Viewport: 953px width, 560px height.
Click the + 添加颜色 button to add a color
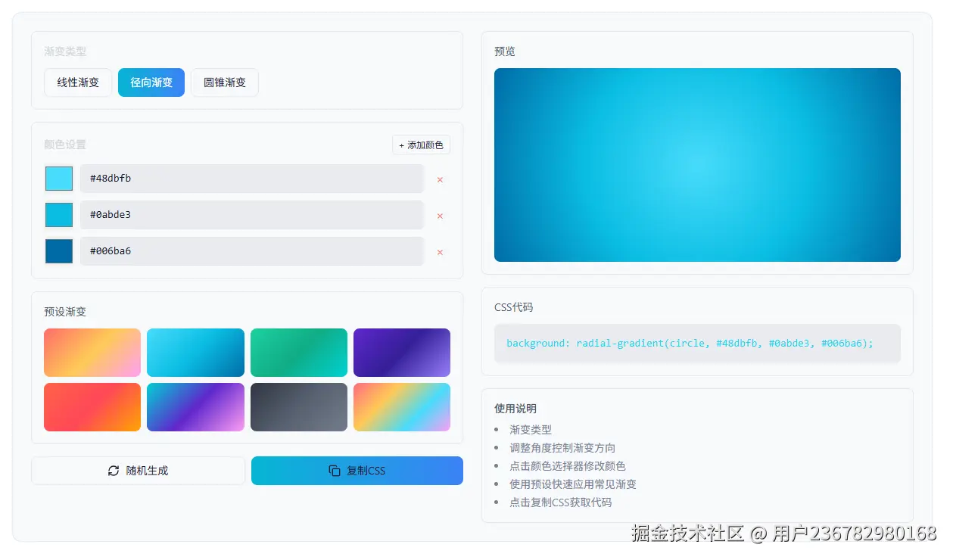tap(421, 145)
